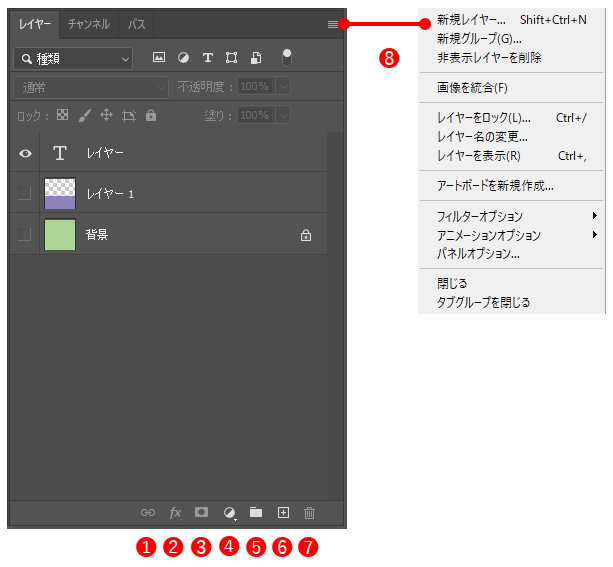The image size is (613, 567).
Task: Choose タブグループを閉じる menu item
Action: pyautogui.click(x=511, y=302)
